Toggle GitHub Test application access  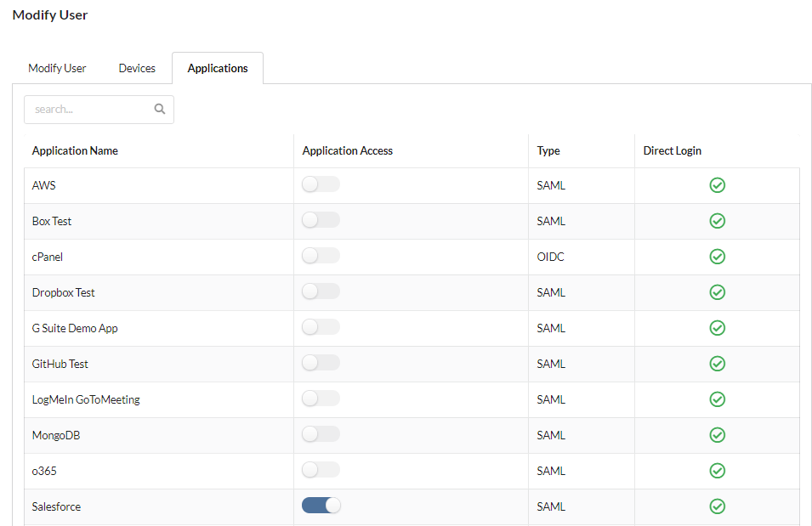point(321,363)
